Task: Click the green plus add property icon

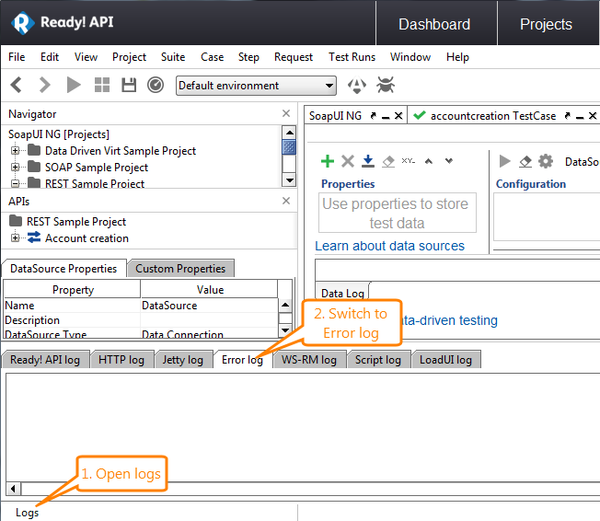Action: 327,161
